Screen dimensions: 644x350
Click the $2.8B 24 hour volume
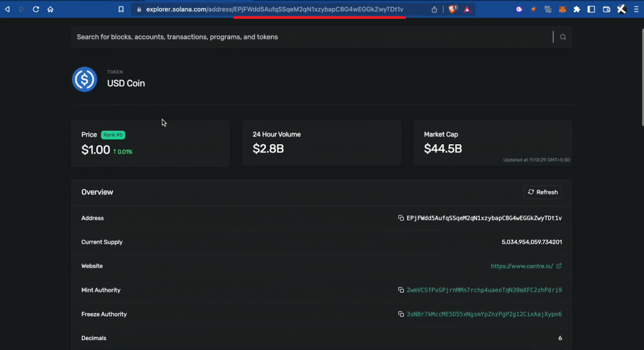pyautogui.click(x=268, y=149)
